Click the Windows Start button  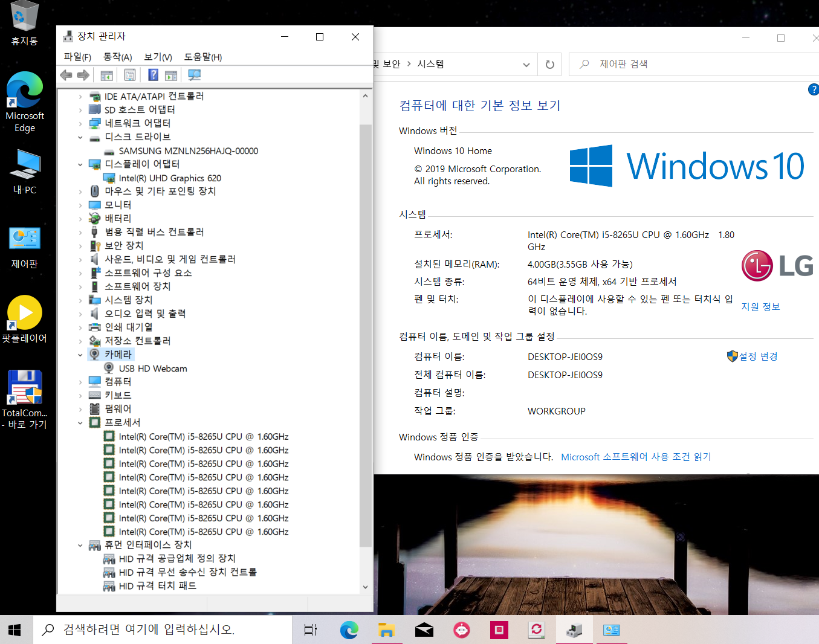15,630
